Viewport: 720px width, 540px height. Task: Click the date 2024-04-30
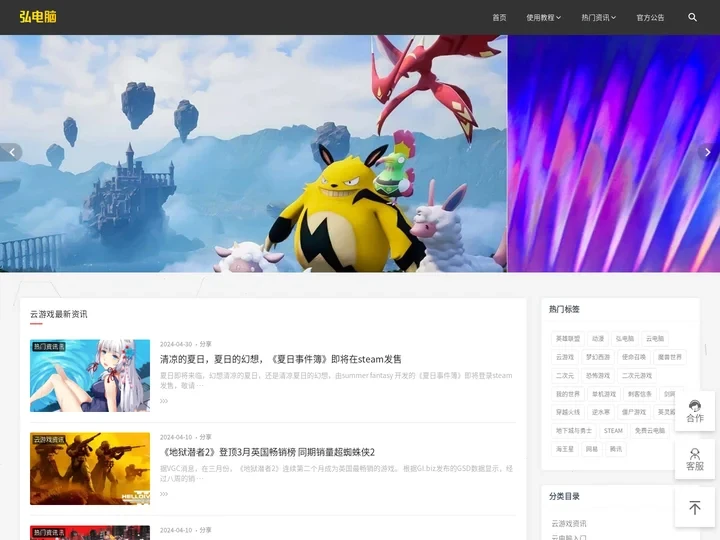(x=176, y=344)
